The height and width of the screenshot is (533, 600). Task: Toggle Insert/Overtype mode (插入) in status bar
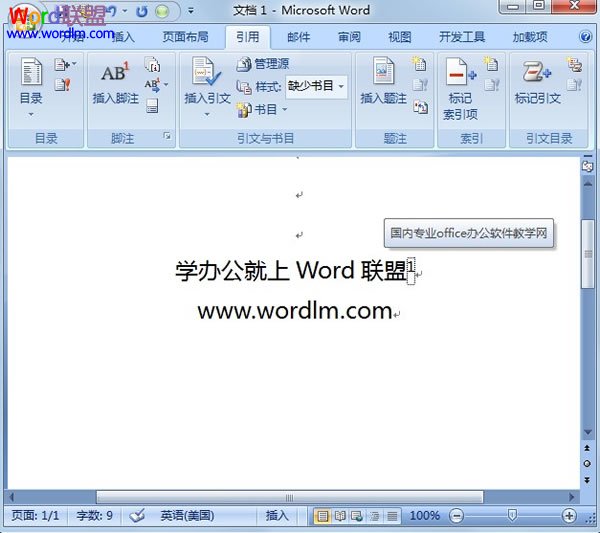[277, 516]
